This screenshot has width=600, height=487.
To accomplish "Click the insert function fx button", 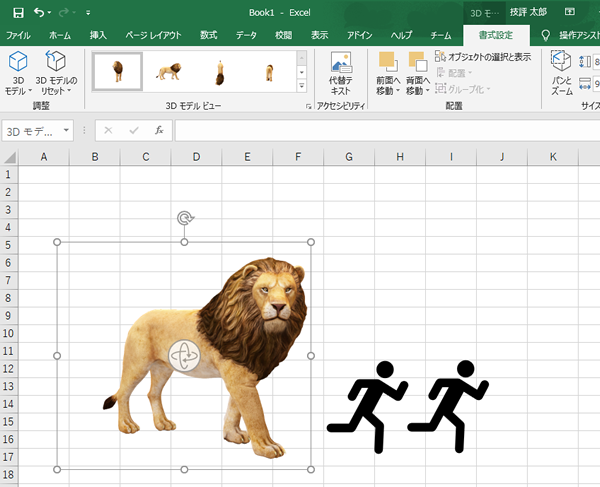I will coord(159,130).
